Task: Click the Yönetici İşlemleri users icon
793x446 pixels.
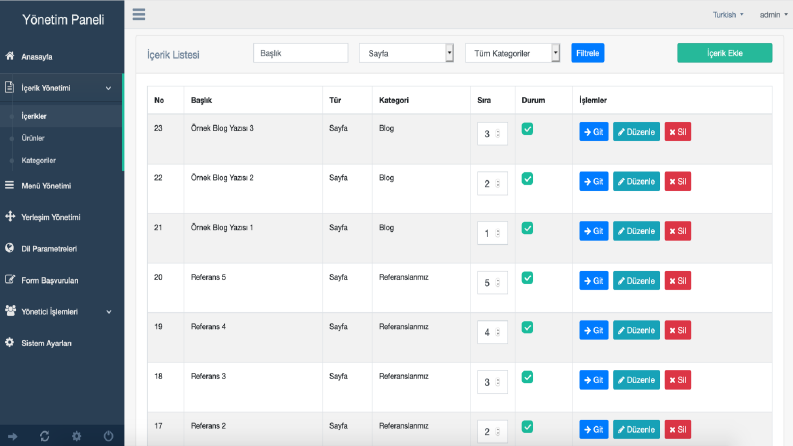Action: [10, 310]
